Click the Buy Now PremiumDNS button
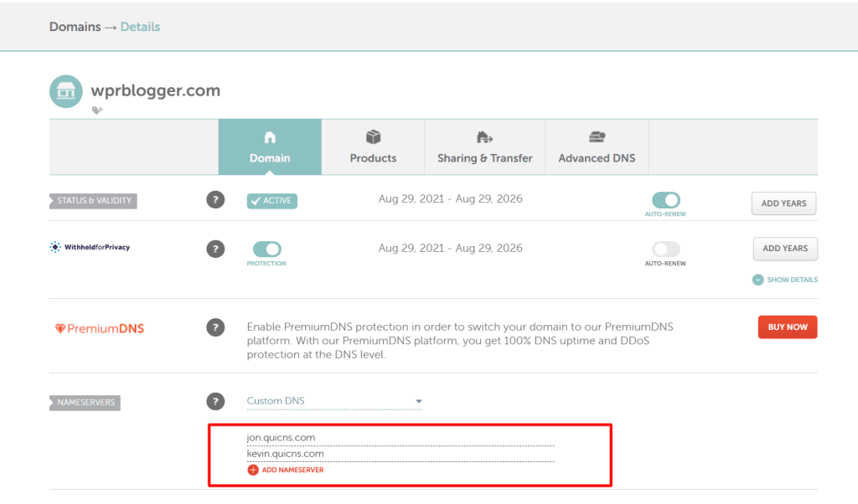 click(x=787, y=327)
